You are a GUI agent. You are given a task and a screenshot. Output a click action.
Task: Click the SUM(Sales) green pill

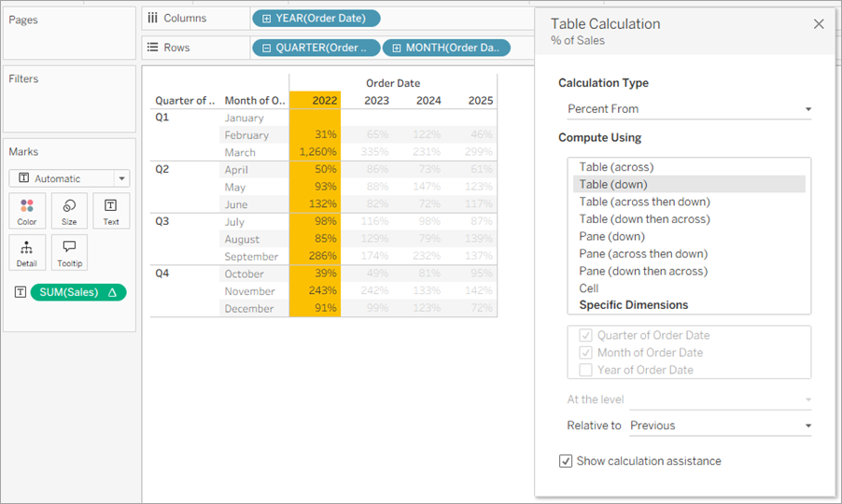click(x=78, y=292)
